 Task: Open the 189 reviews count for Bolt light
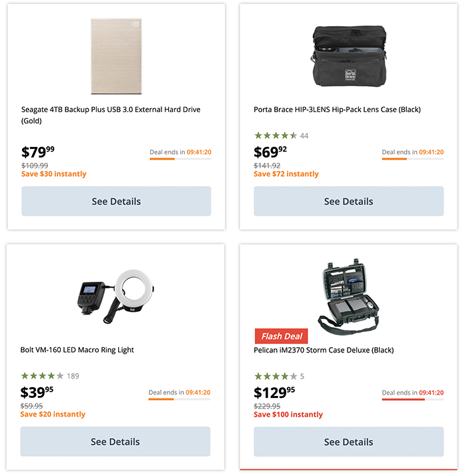point(73,376)
